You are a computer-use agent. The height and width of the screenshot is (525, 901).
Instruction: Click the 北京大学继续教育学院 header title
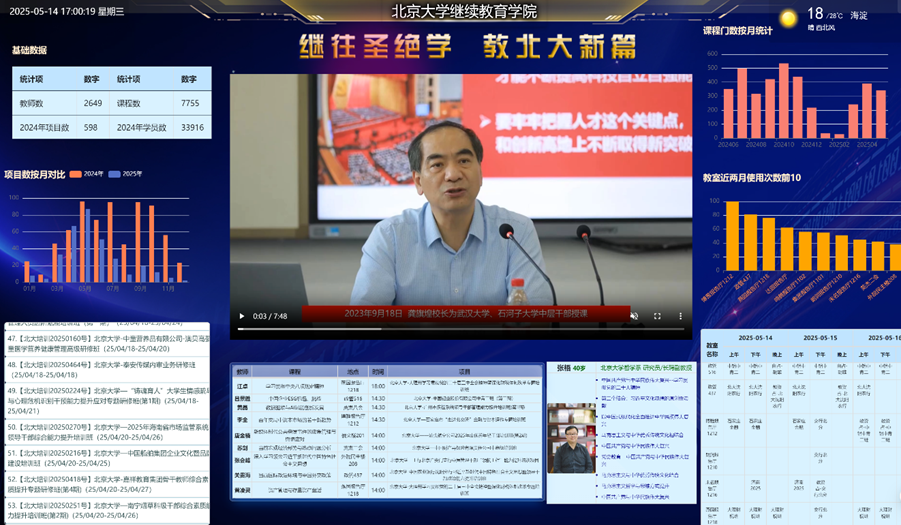point(464,11)
